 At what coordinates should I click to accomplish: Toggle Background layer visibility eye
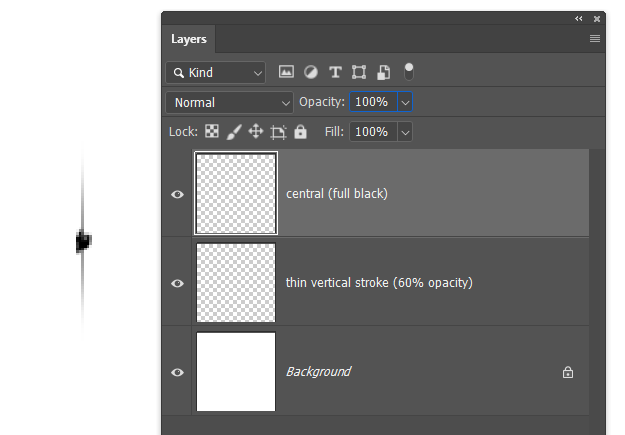pyautogui.click(x=178, y=372)
